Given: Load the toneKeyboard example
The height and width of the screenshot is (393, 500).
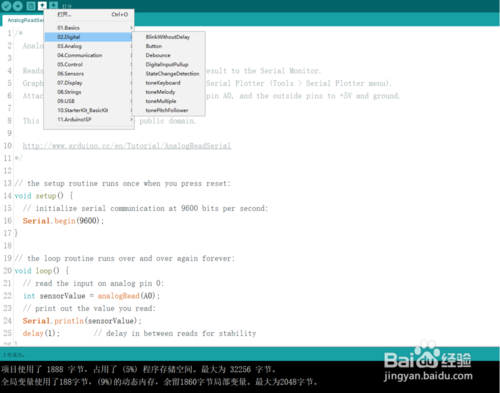Looking at the screenshot, I should [169, 83].
